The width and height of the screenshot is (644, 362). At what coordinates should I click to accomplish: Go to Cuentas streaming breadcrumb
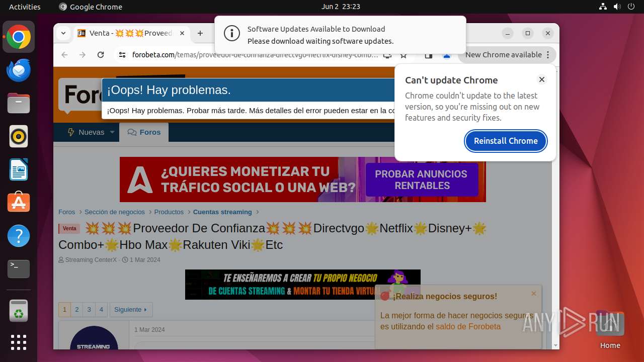pos(222,212)
